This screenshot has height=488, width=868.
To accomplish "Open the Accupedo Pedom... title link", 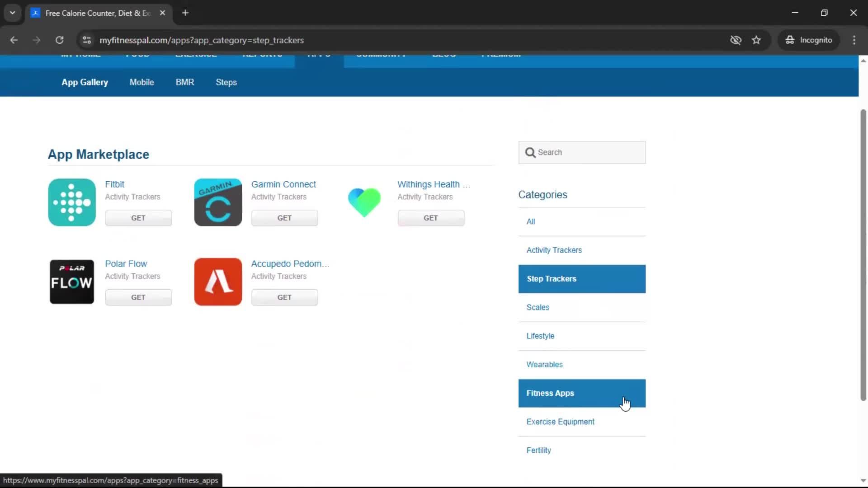I will tap(290, 264).
